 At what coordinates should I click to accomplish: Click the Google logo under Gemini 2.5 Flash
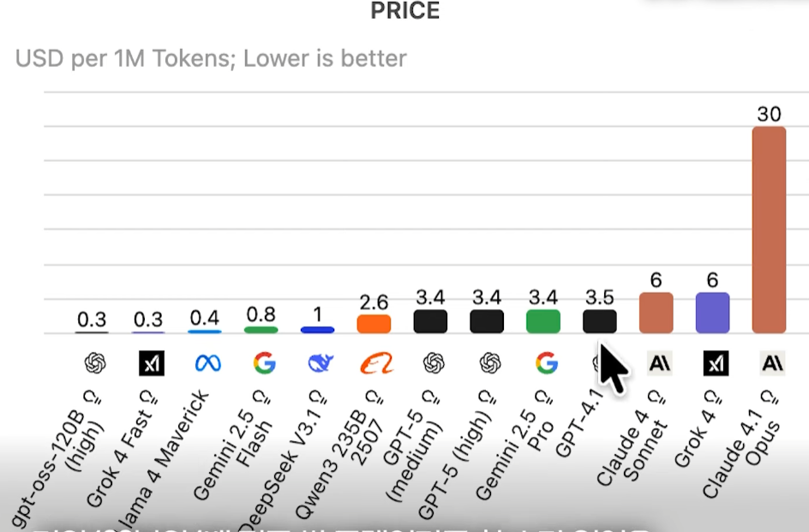(x=264, y=363)
